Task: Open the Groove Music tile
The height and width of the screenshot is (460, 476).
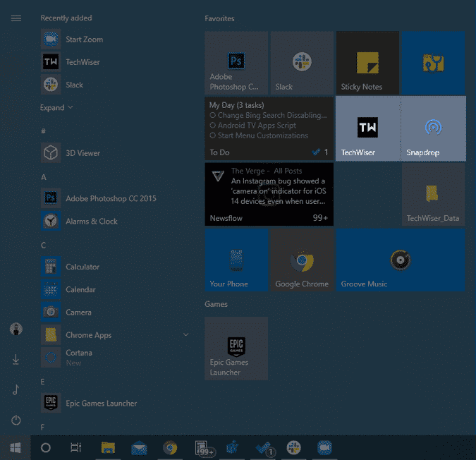Action: click(401, 260)
